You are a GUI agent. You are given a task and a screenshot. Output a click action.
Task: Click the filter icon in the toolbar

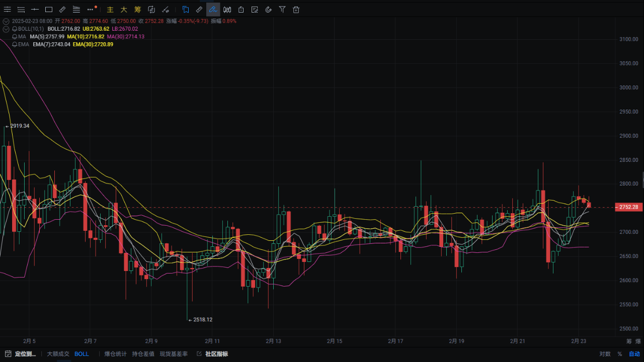[282, 10]
